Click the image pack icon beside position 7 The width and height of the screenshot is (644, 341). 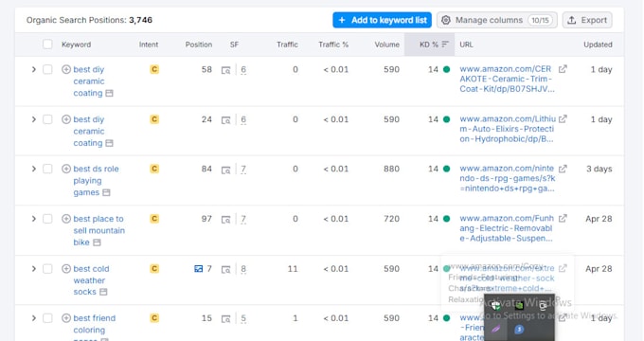coord(198,269)
